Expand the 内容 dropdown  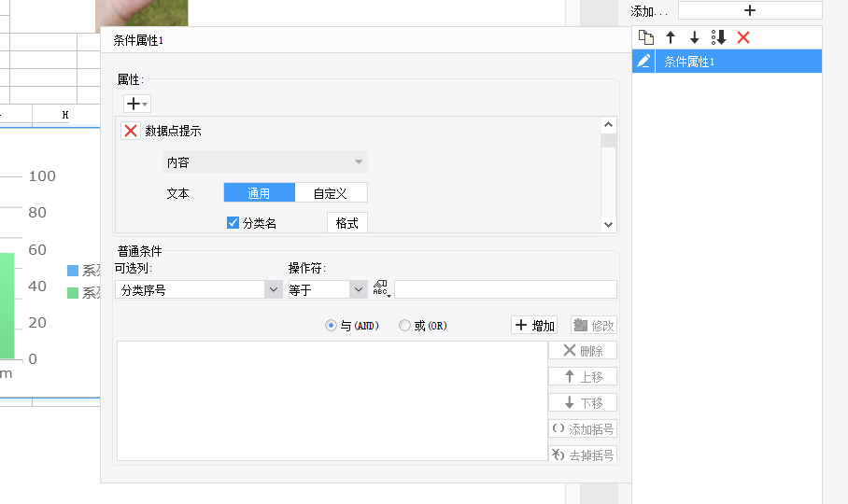coord(264,162)
